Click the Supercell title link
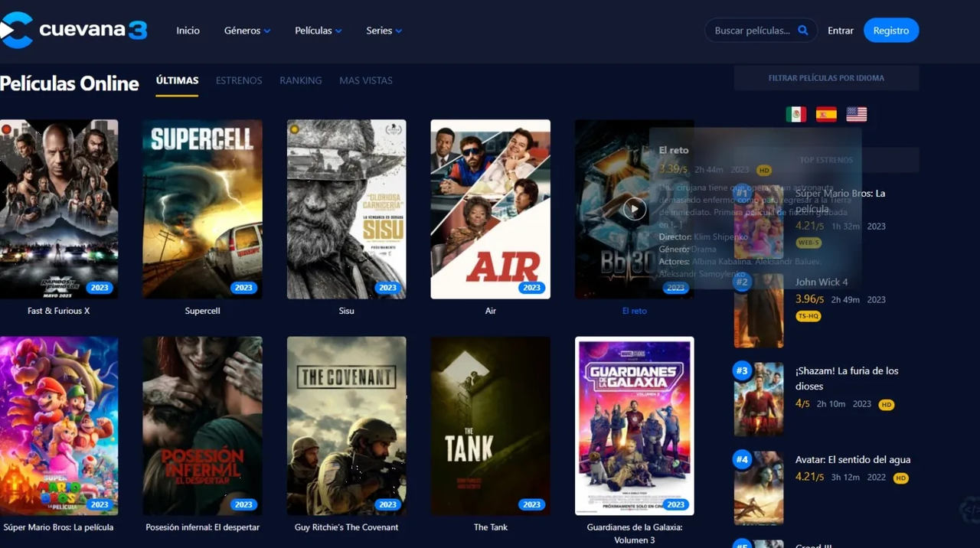Image resolution: width=980 pixels, height=548 pixels. [x=202, y=311]
